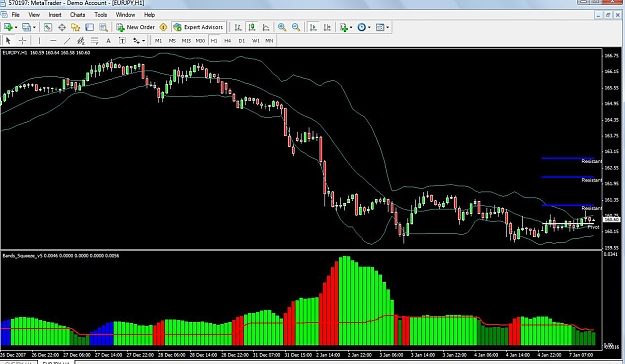Select the Equidistant Channel tool

click(x=81, y=41)
